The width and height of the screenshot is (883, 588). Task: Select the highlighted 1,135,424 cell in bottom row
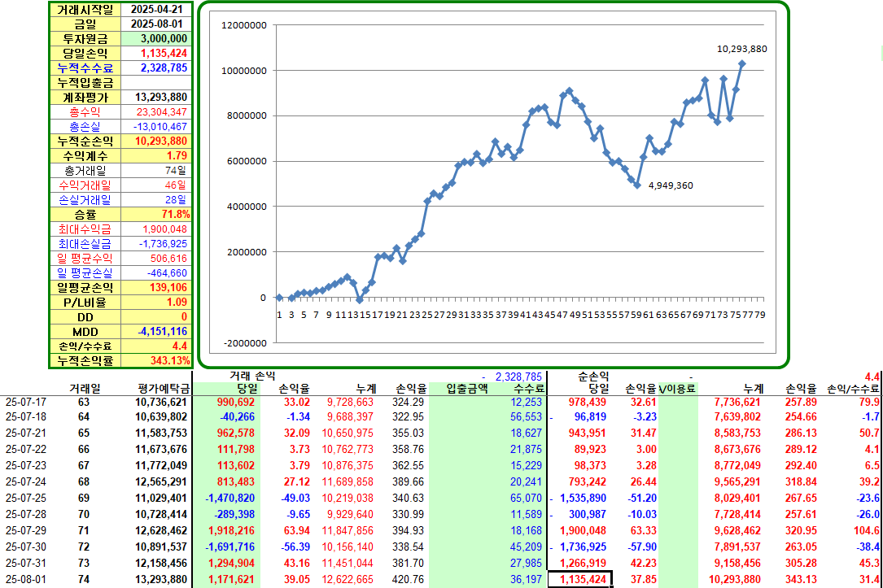click(580, 579)
